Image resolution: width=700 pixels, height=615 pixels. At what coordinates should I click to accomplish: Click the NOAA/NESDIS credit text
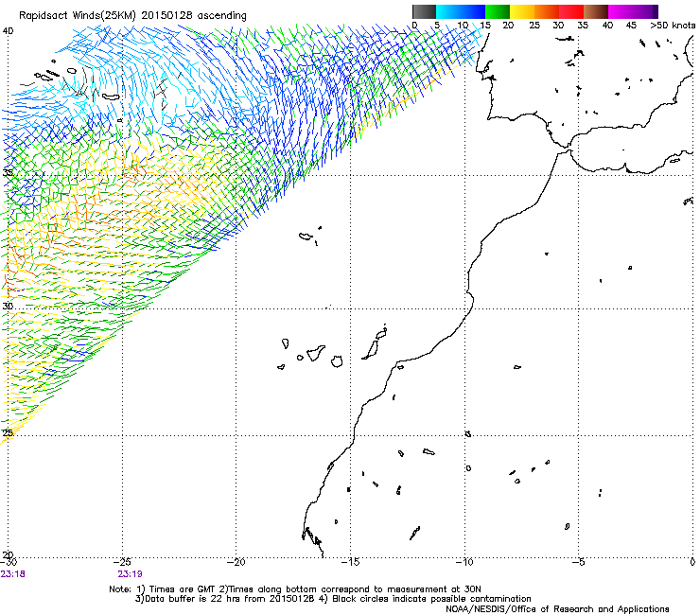coord(557,609)
